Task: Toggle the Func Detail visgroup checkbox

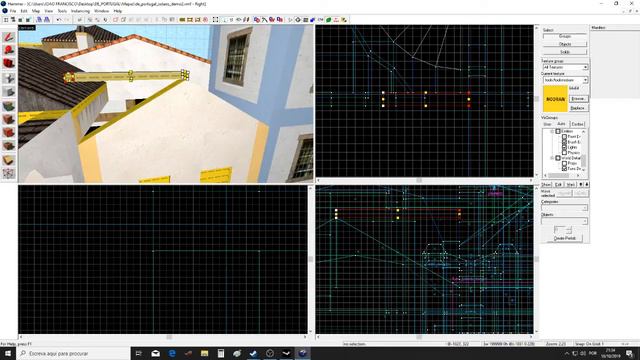Action: 564,169
